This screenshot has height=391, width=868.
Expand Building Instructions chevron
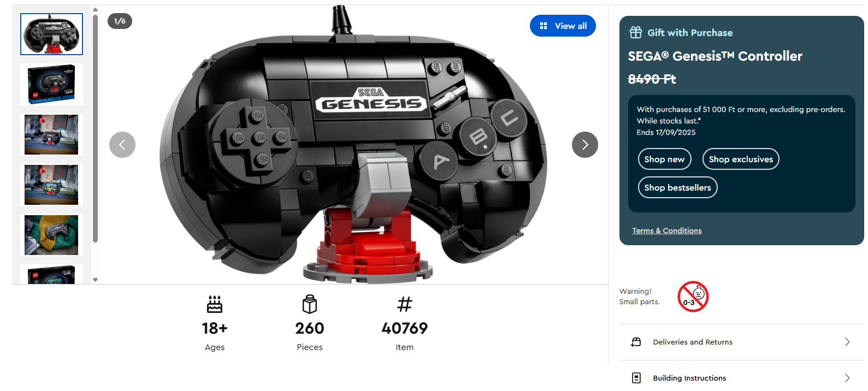click(847, 378)
